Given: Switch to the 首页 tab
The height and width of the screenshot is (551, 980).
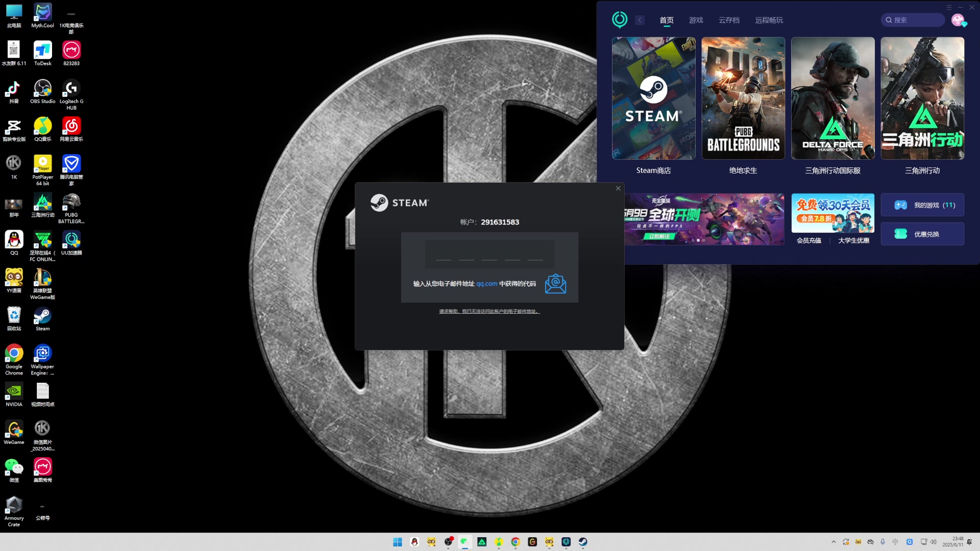Looking at the screenshot, I should (x=667, y=20).
